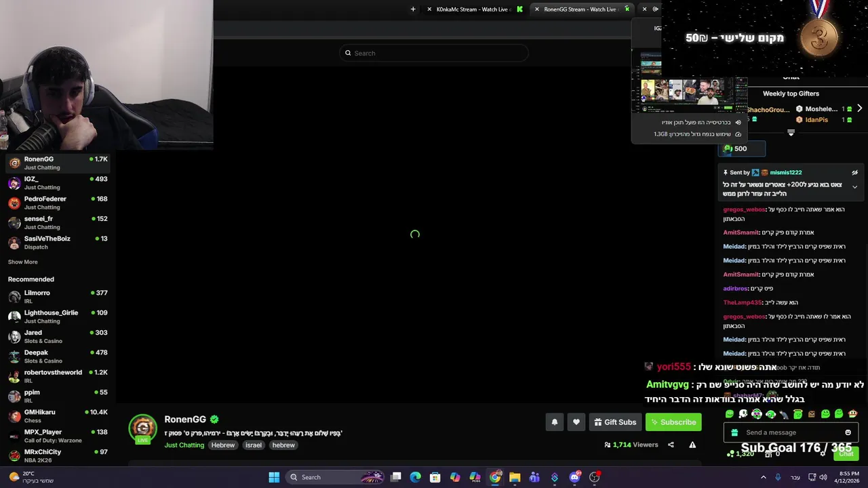The height and width of the screenshot is (488, 868).
Task: Open the emoji picker in message box
Action: click(848, 432)
